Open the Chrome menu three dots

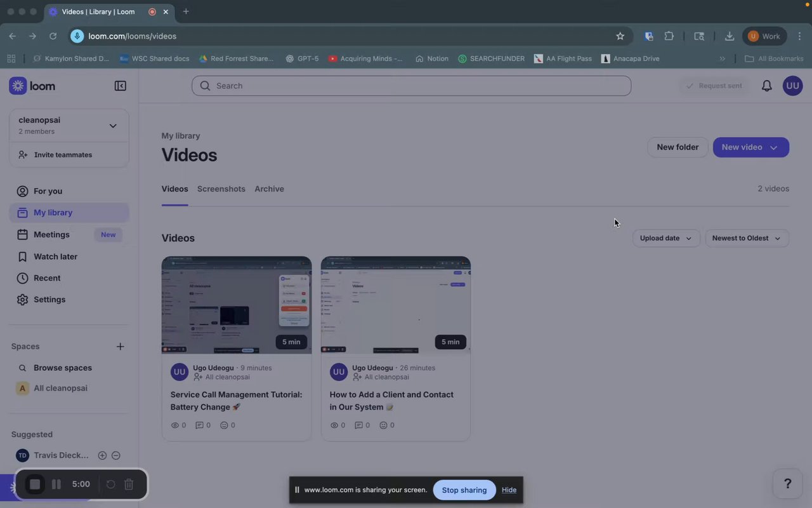tap(800, 36)
